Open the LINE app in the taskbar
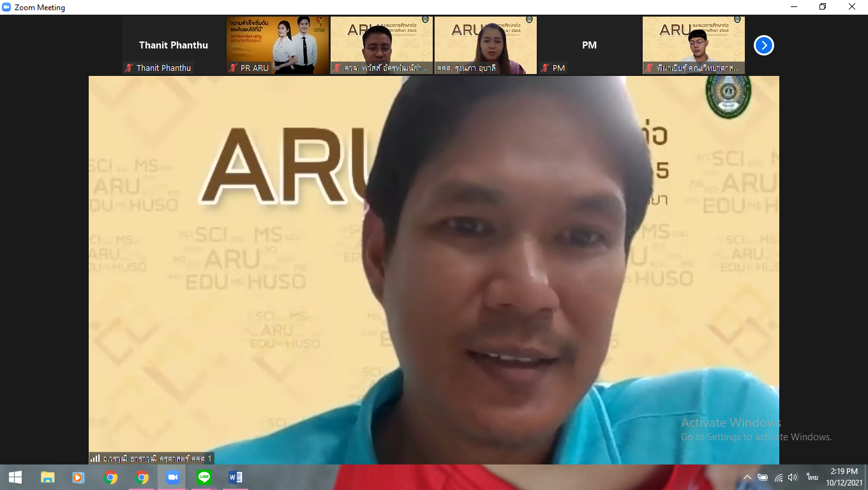The height and width of the screenshot is (490, 868). [204, 477]
